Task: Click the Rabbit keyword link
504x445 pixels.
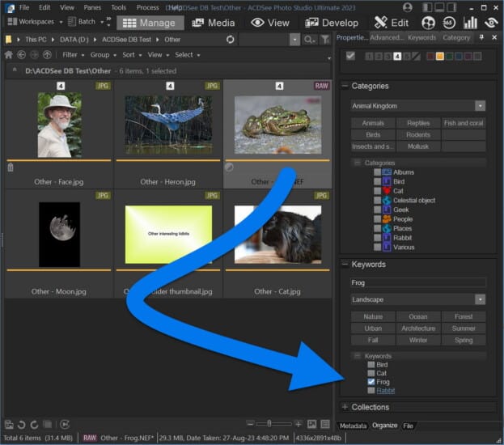Action: pyautogui.click(x=386, y=391)
